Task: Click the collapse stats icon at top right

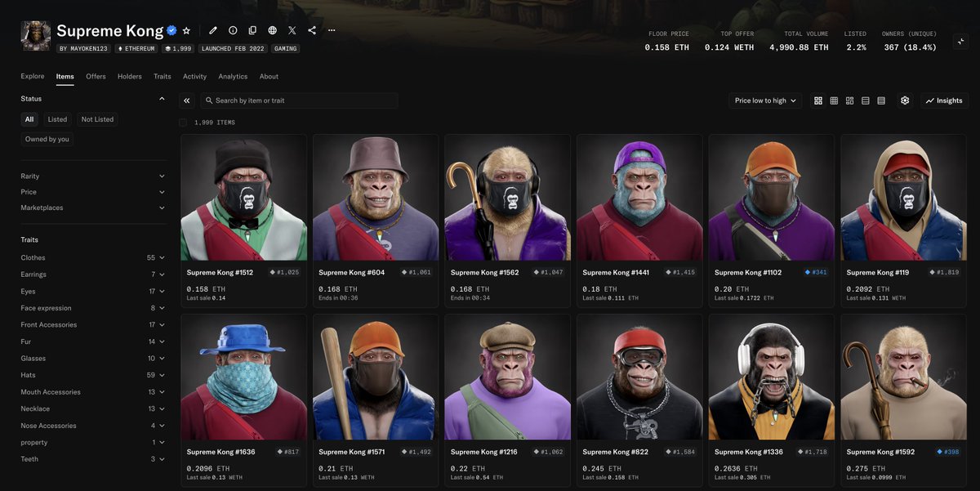Action: [x=960, y=41]
